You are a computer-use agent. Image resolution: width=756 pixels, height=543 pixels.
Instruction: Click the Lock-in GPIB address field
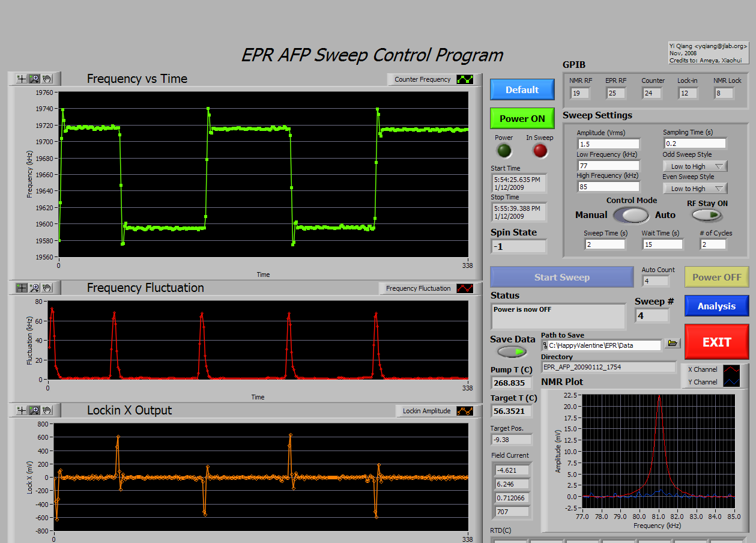click(x=688, y=93)
